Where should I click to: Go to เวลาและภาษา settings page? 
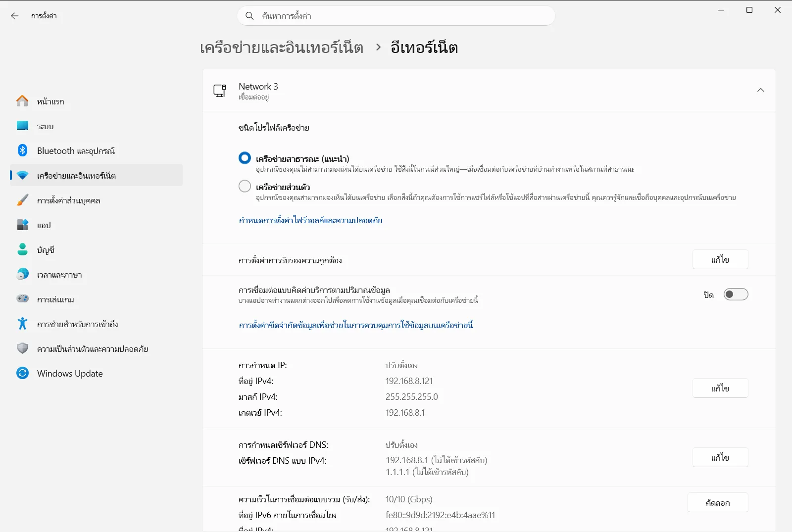coord(97,274)
